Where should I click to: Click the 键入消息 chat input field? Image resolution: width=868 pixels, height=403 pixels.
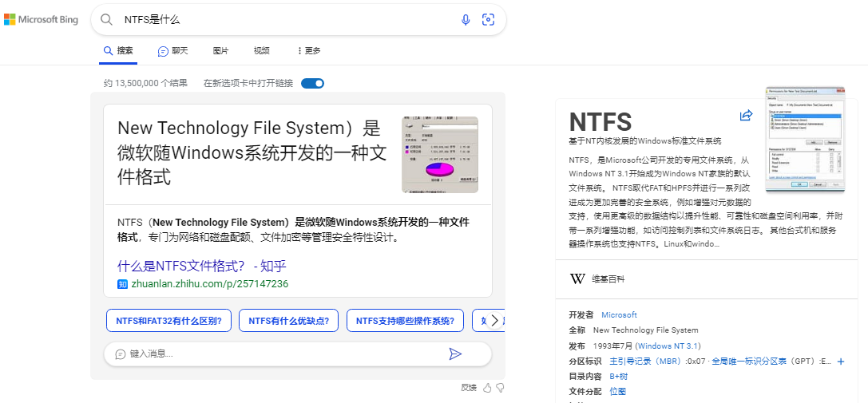pos(297,354)
